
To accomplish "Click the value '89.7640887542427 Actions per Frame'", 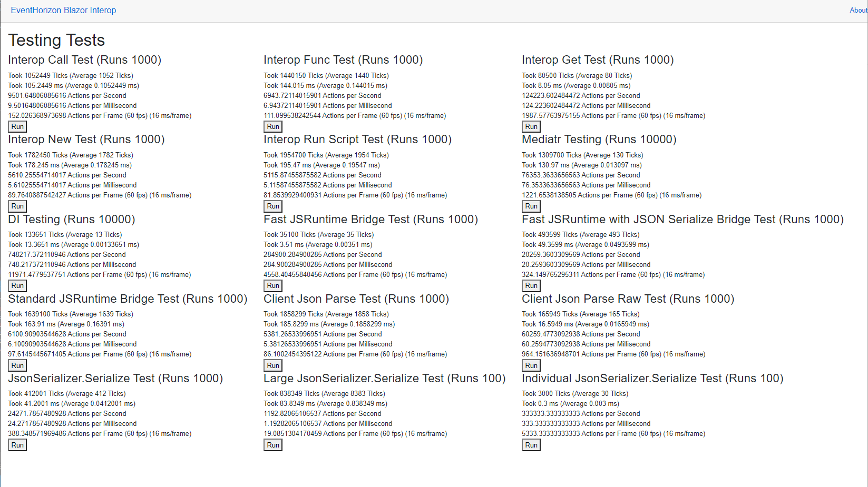I will [65, 195].
